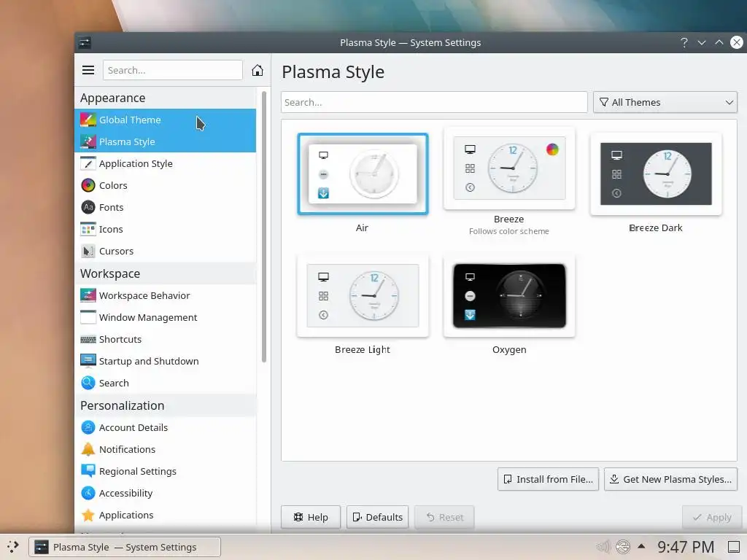Open the Search magnifier icon in sidebar

88,383
